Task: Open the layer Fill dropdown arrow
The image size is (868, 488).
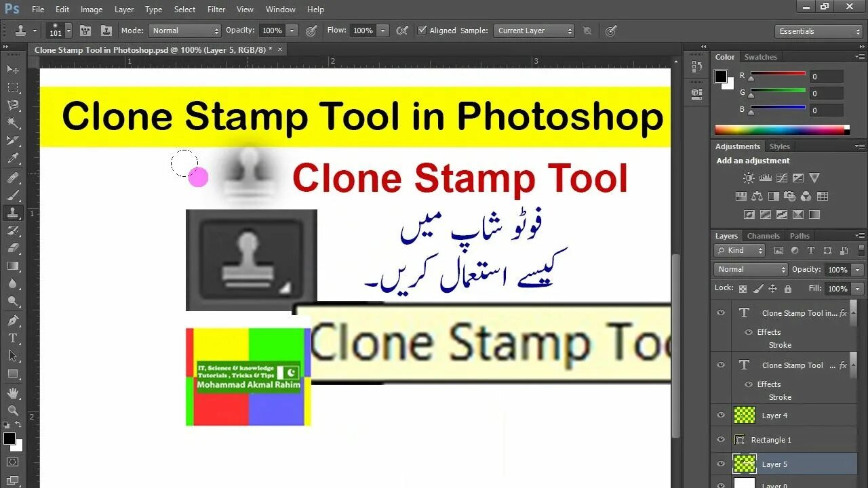Action: (858, 289)
